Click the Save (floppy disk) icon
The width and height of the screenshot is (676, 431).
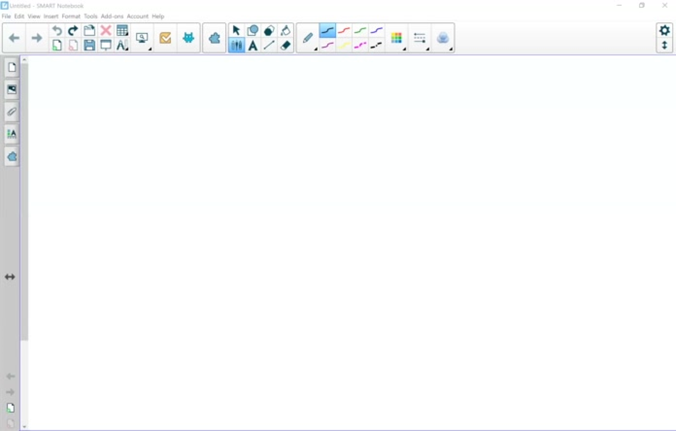tap(89, 45)
